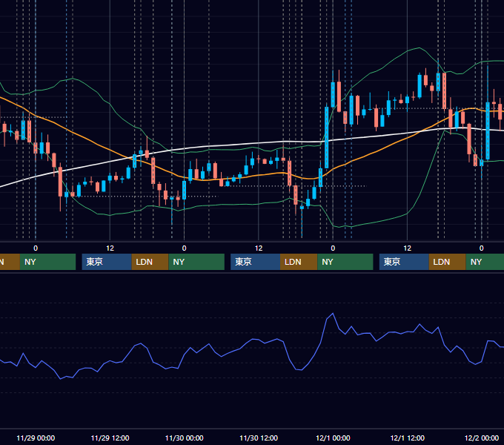This screenshot has width=504, height=445.
Task: Click the 0 hour label above 12/1 00:00
Action: pos(333,248)
